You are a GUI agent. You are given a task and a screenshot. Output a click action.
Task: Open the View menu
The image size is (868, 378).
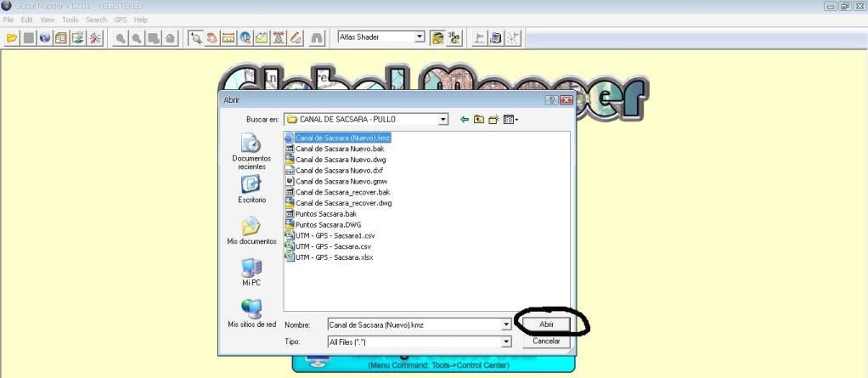point(47,20)
